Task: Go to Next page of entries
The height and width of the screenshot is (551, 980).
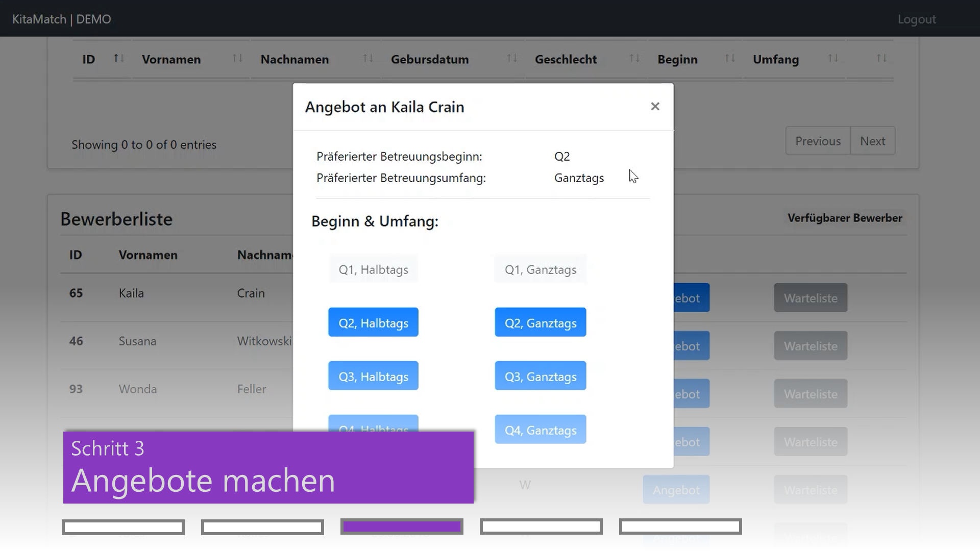Action: [872, 141]
